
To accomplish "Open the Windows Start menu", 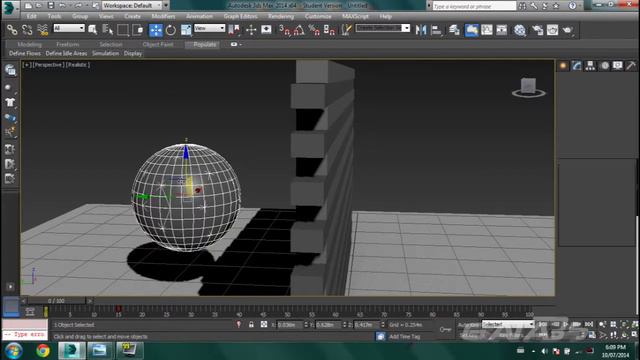I will click(13, 351).
